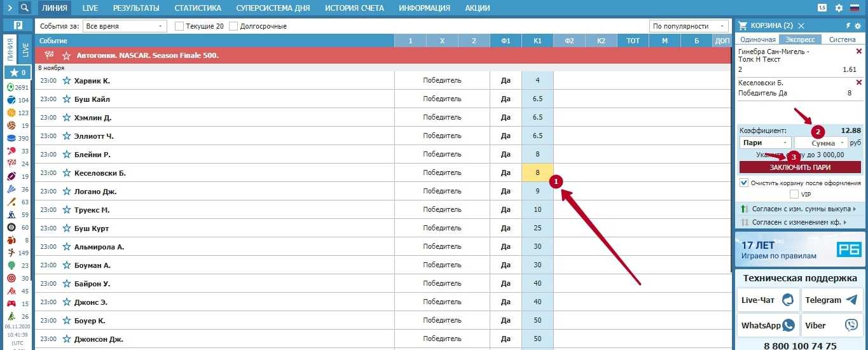The width and height of the screenshot is (868, 350).
Task: Enable the VIP checkbox
Action: (x=794, y=194)
